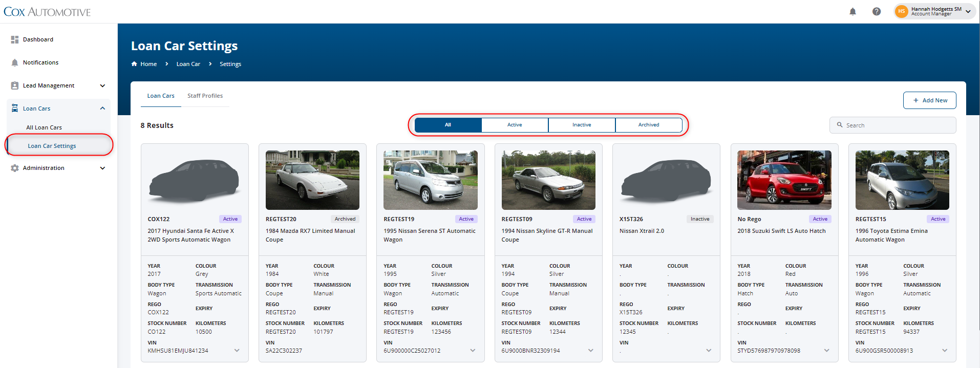
Task: Expand the Administration menu
Action: pos(102,168)
